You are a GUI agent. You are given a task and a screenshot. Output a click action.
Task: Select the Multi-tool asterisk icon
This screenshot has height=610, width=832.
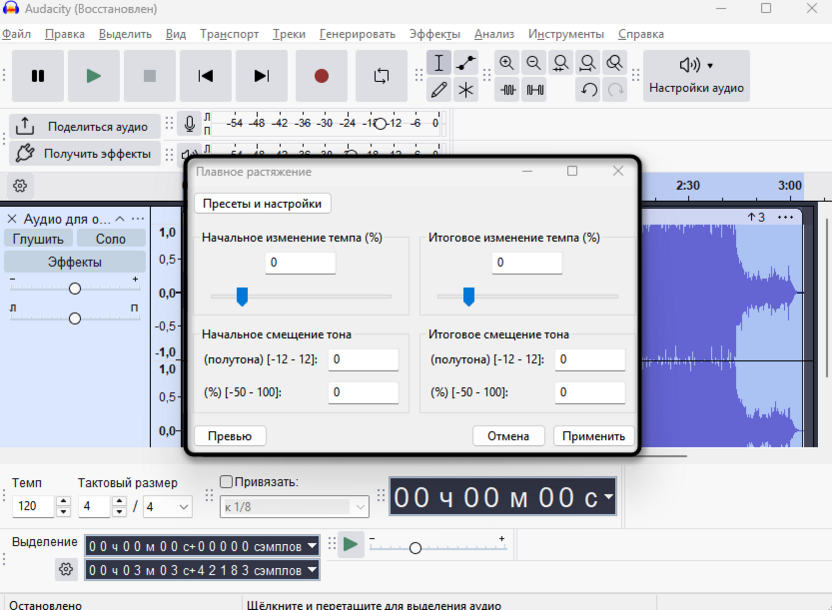point(466,90)
